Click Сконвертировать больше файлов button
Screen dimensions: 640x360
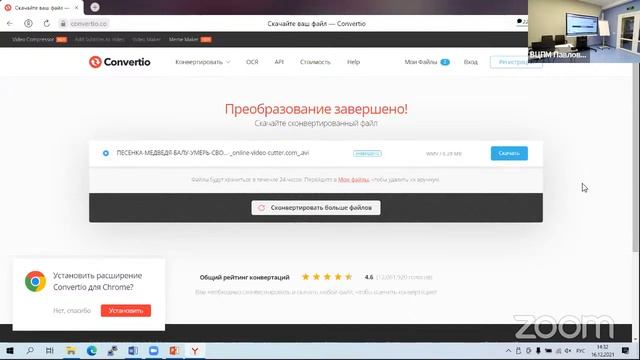pyautogui.click(x=316, y=208)
